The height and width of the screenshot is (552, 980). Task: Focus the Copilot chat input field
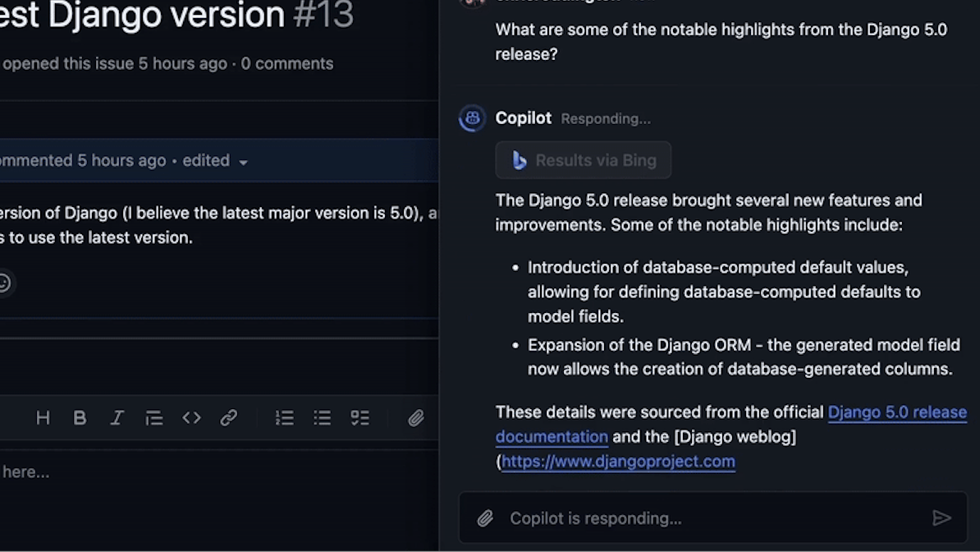(712, 518)
